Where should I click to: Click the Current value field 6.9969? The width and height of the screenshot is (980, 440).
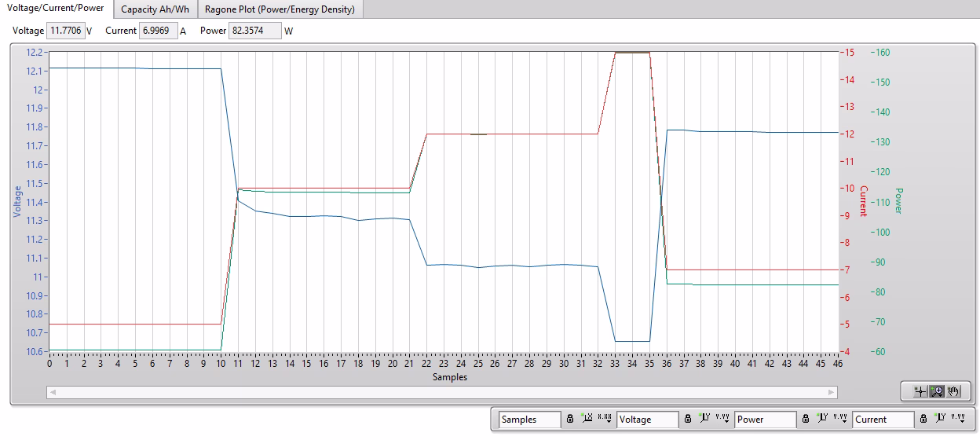tap(158, 31)
